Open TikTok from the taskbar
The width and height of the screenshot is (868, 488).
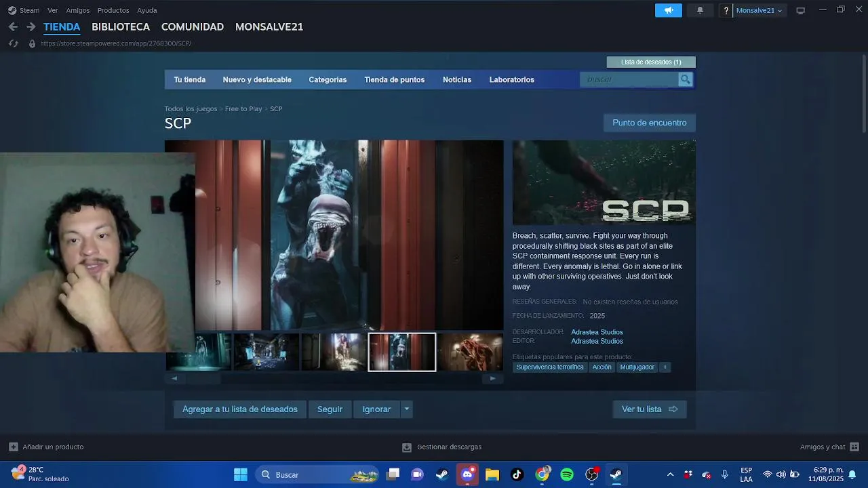click(517, 474)
